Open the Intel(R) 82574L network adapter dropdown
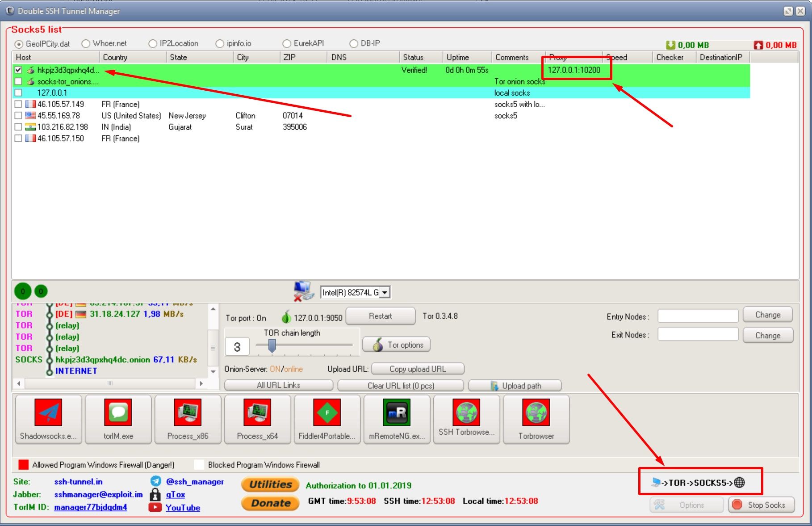 pyautogui.click(x=385, y=292)
